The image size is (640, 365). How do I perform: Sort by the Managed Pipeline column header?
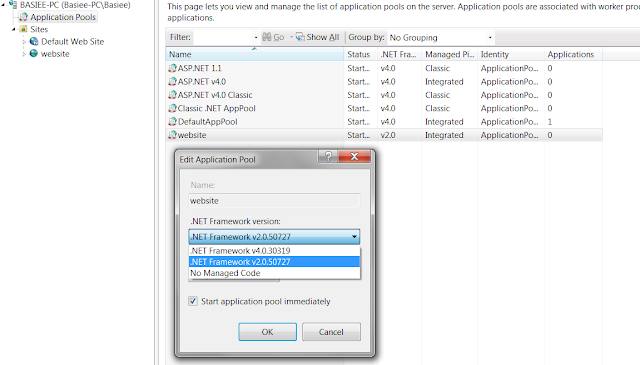[x=449, y=54]
